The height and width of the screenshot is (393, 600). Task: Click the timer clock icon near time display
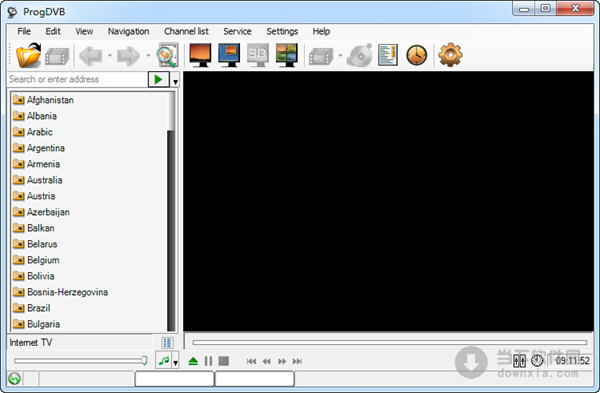(537, 360)
